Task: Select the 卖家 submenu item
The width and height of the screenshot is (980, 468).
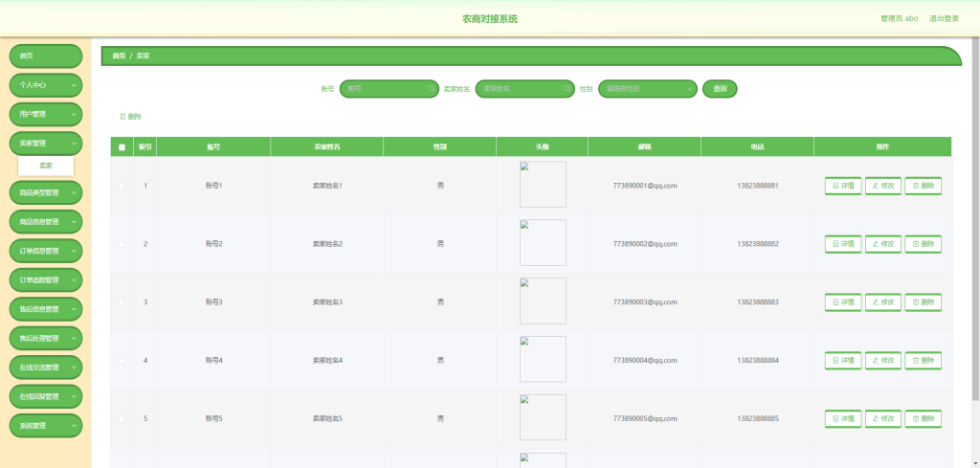Action: pyautogui.click(x=46, y=167)
